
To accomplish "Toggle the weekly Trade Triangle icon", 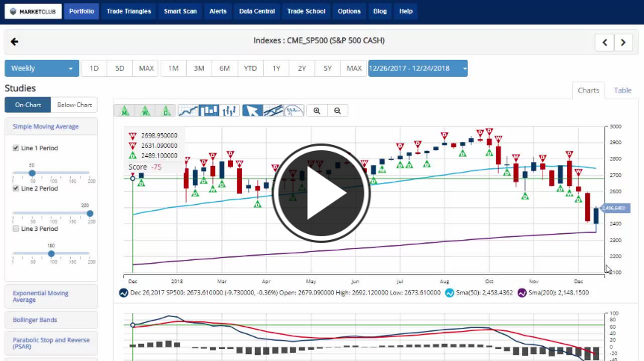I will pyautogui.click(x=146, y=111).
